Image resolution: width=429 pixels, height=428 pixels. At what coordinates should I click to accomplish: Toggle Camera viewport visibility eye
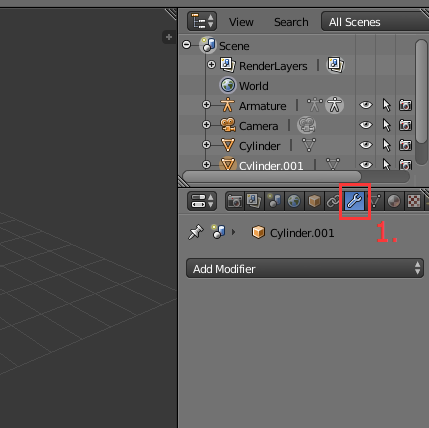click(366, 125)
